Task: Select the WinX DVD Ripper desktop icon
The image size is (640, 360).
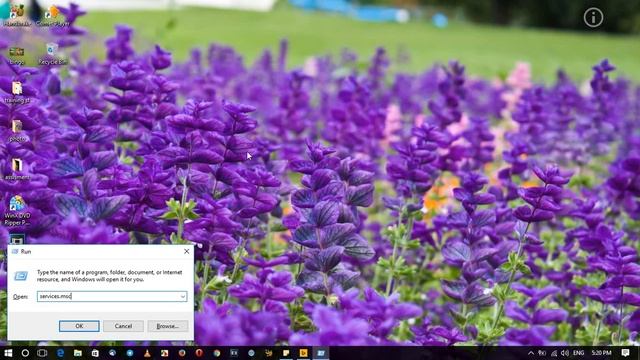Action: click(x=17, y=211)
